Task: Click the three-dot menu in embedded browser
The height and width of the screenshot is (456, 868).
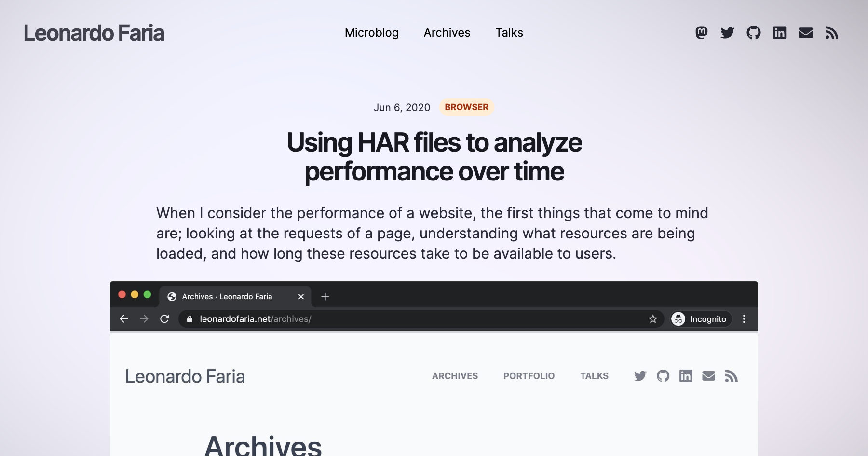Action: tap(744, 319)
